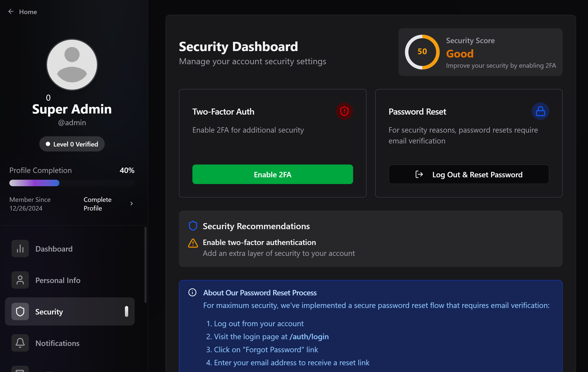
Task: Open the Security section via shield icon
Action: [20, 311]
